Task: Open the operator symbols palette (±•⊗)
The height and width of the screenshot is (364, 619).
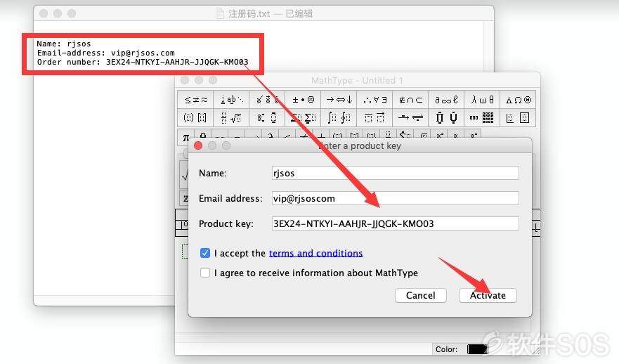Action: 304,100
